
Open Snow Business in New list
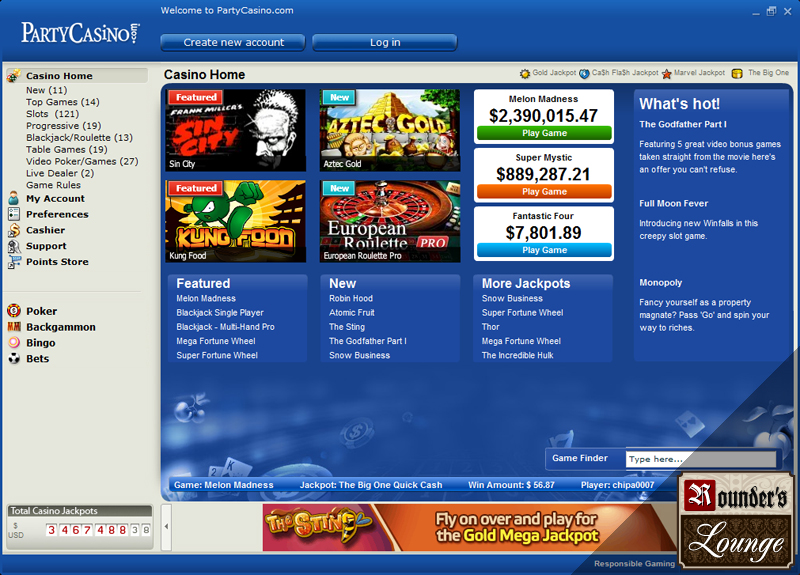click(x=359, y=356)
